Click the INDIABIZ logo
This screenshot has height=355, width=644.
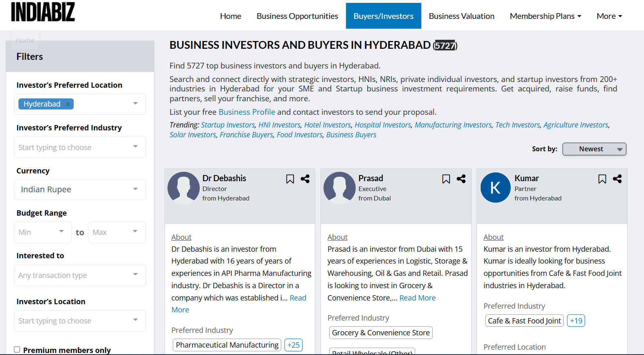43,12
